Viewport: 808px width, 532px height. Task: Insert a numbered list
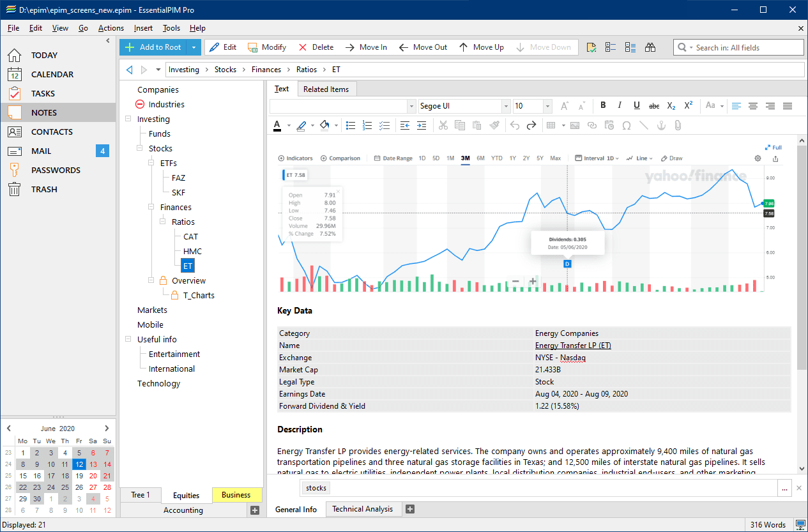367,126
